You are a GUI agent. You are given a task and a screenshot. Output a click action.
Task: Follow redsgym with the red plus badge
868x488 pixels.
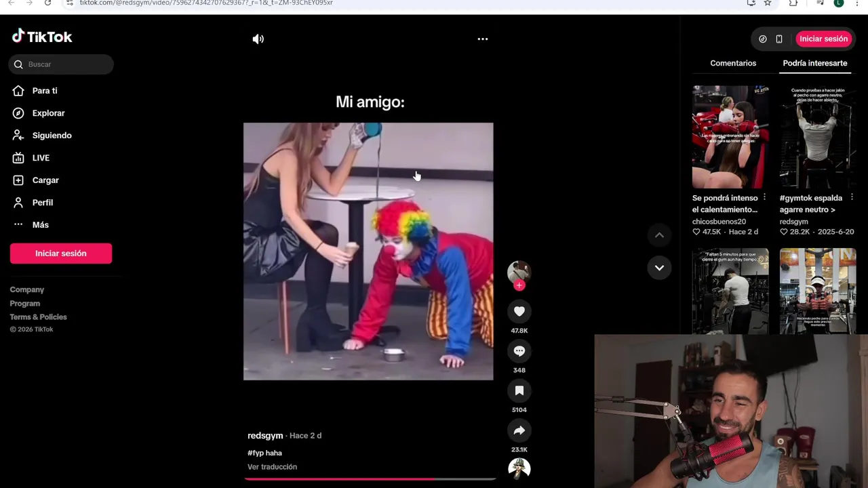pos(519,285)
